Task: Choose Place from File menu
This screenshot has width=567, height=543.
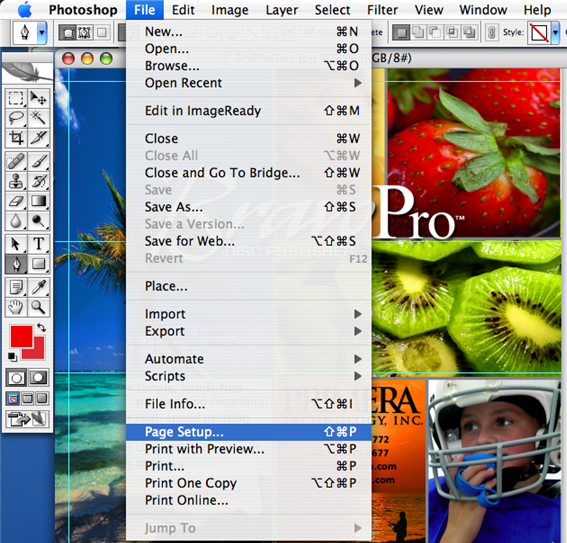Action: (249, 286)
